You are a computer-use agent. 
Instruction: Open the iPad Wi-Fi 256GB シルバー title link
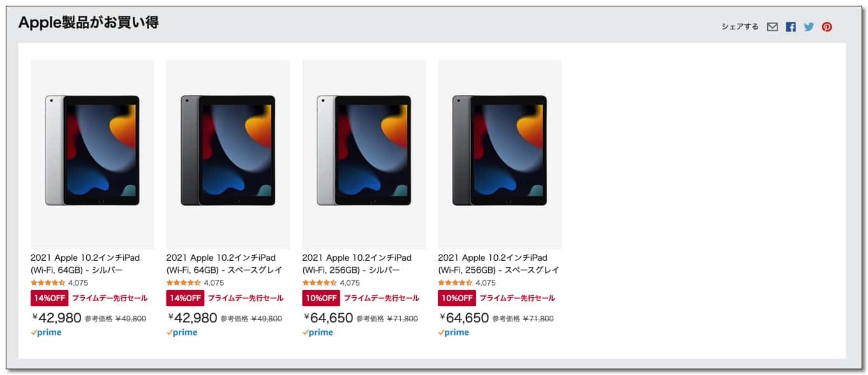point(357,264)
